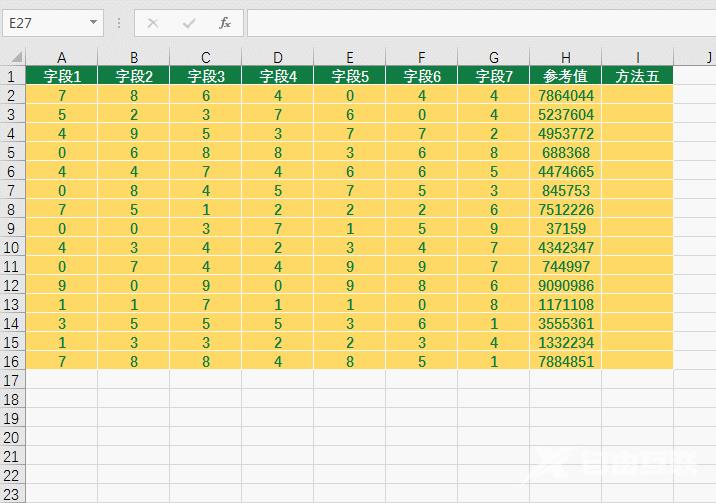Viewport: 716px width, 503px height.
Task: Select row 1 header number
Action: click(12, 76)
